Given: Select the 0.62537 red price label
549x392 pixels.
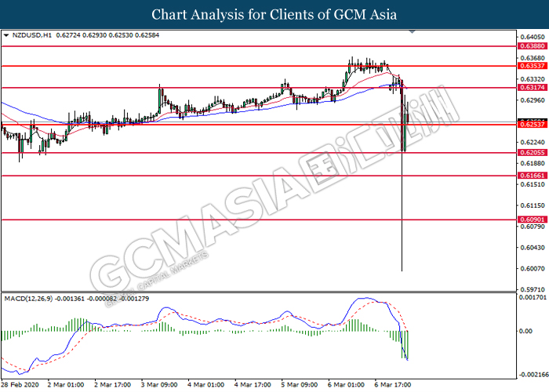Looking at the screenshot, I should point(533,125).
